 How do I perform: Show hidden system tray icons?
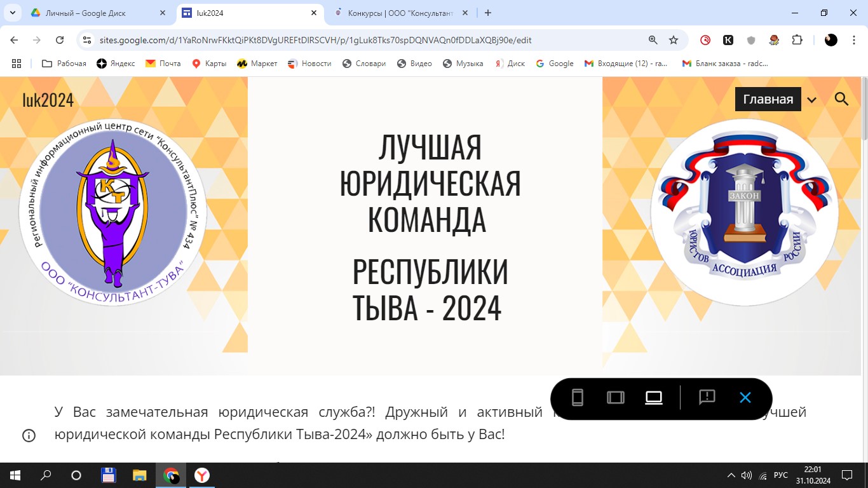(731, 475)
